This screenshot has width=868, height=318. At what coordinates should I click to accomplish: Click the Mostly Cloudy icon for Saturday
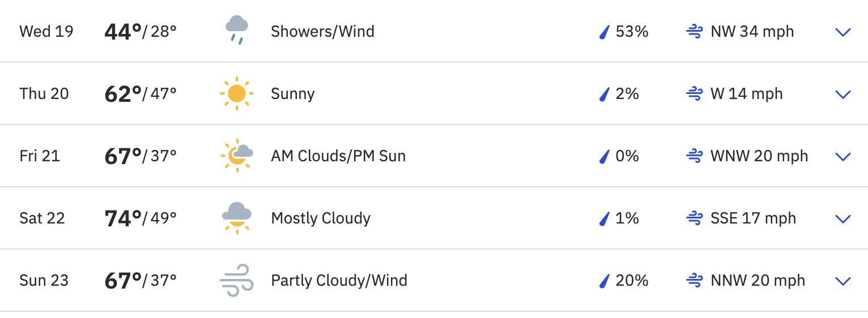point(236,218)
